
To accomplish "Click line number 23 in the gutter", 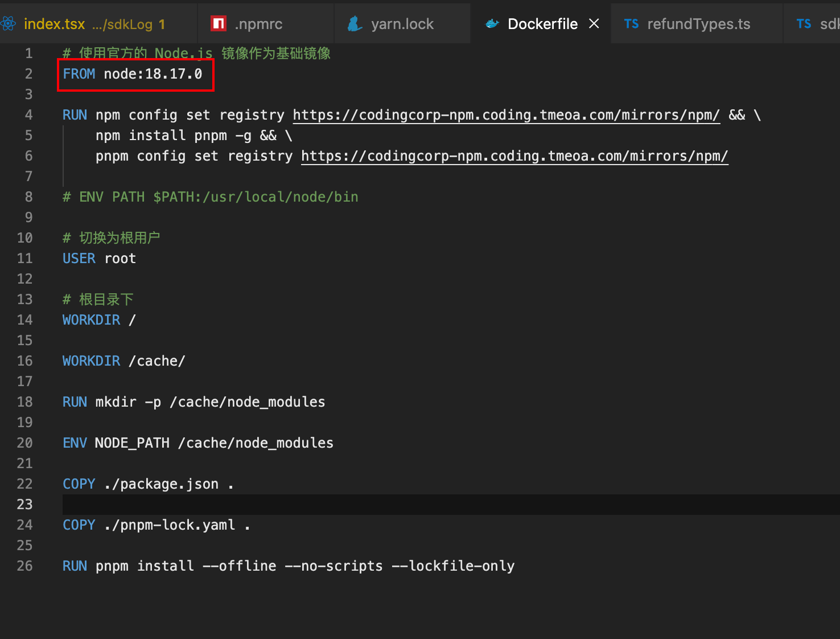I will (25, 505).
